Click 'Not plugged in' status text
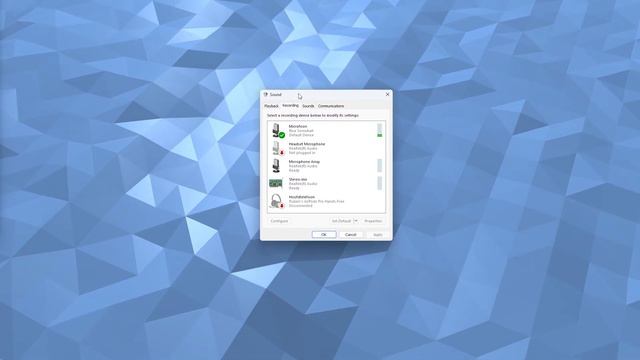 pos(302,153)
